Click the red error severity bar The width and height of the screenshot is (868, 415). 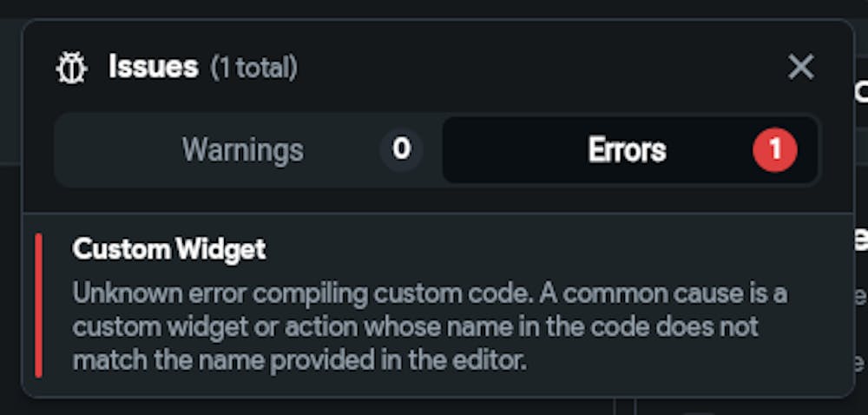coord(38,305)
